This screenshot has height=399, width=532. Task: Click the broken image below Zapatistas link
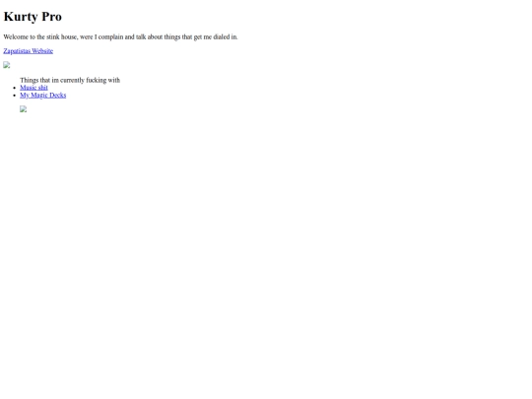point(7,65)
